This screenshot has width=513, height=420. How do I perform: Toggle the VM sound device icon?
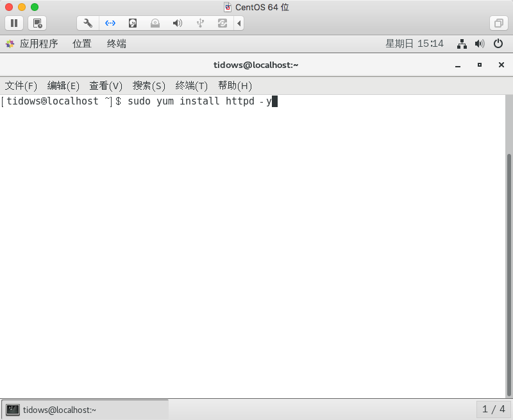click(x=178, y=23)
